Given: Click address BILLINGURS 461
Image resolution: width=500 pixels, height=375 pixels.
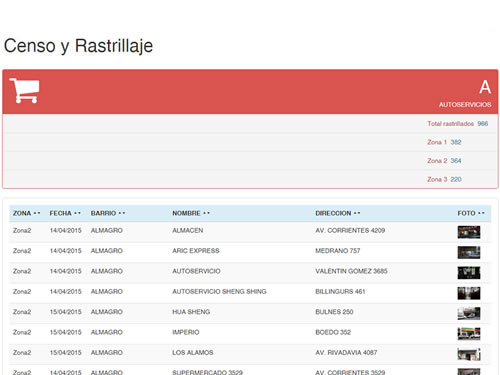Looking at the screenshot, I should point(340,291).
